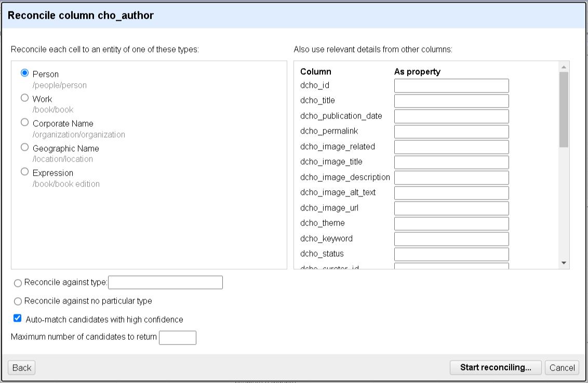The width and height of the screenshot is (588, 383).
Task: Click the Reconcile against type text field
Action: tap(165, 282)
